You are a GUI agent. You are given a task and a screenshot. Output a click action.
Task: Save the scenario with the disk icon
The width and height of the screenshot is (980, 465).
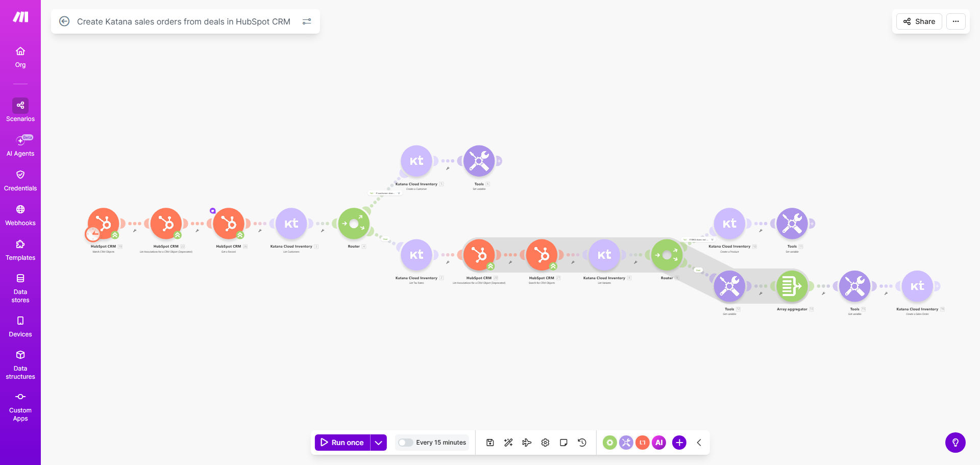(490, 443)
